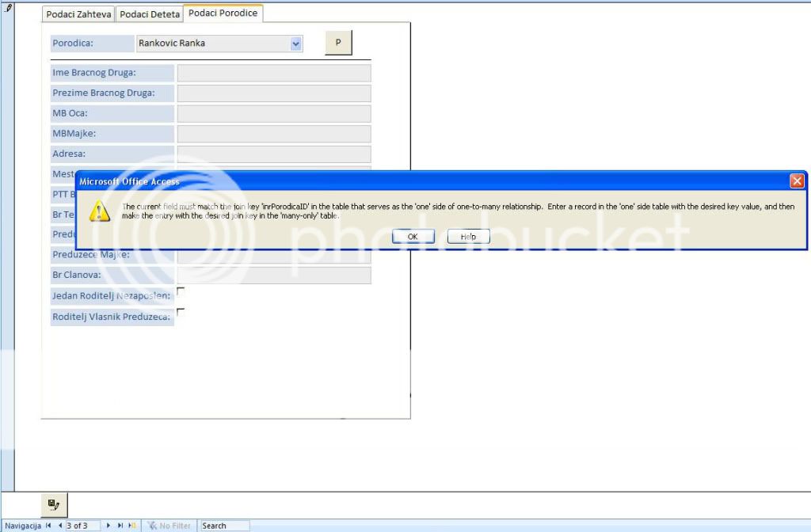
Task: Create new blank record icon
Action: 132,526
